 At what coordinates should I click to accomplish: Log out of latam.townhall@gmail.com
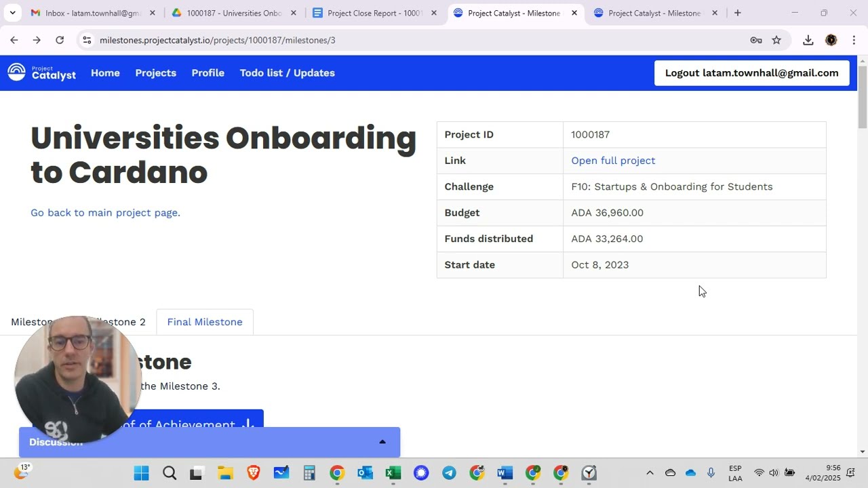pos(751,73)
